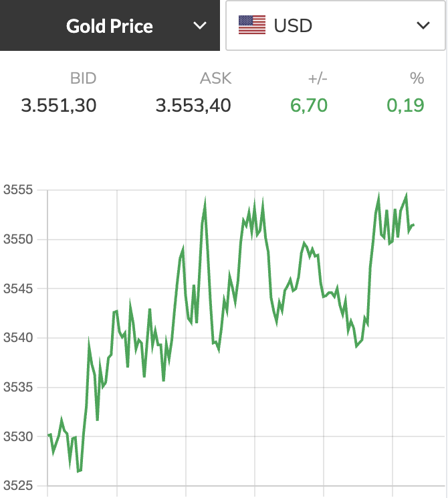448x498 pixels.
Task: Click the +/- change header
Action: 318,78
